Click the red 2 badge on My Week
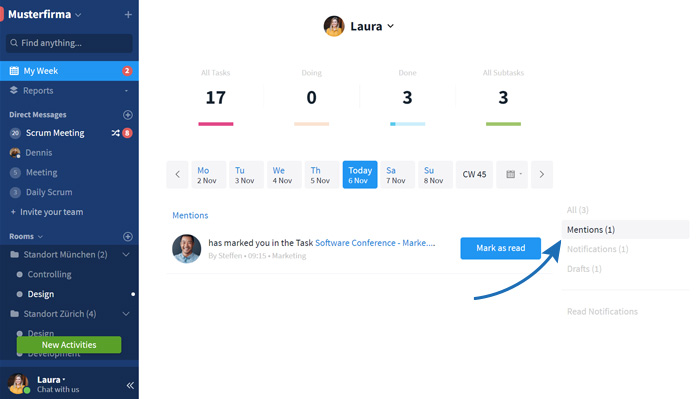 (127, 71)
